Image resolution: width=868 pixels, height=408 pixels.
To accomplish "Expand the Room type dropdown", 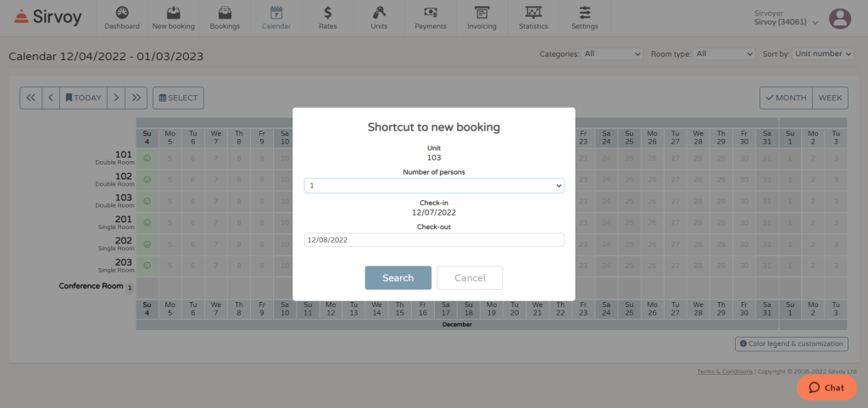I will 723,53.
